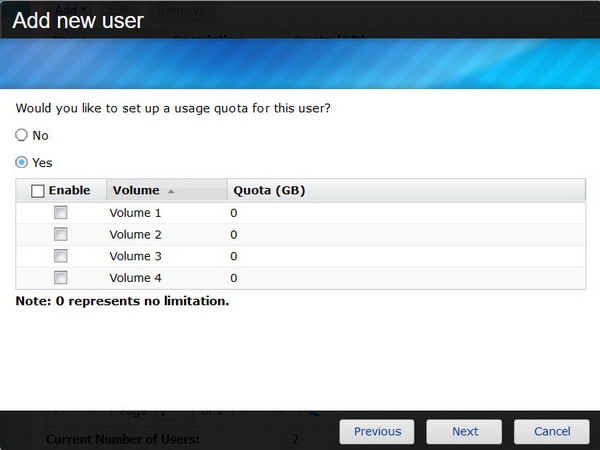Select the Volume 1 row label
This screenshot has height=450, width=600.
click(135, 213)
